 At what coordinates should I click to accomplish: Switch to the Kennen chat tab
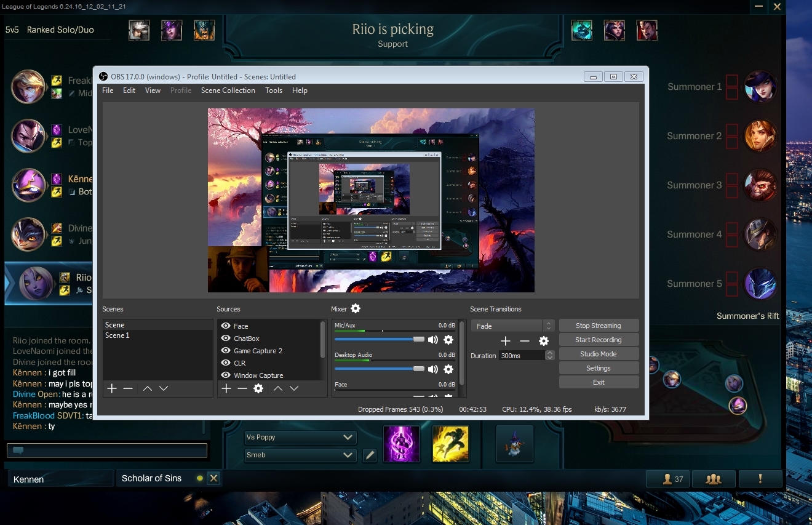(61, 479)
